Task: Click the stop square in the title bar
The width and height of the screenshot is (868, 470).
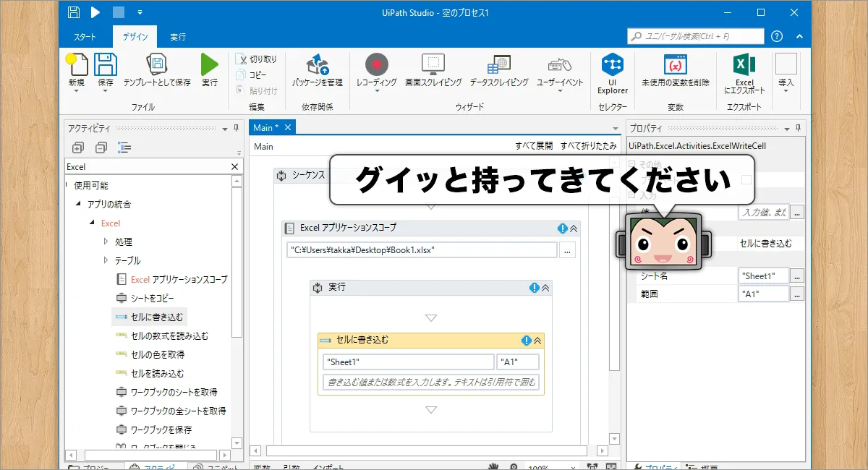Action: pos(118,12)
